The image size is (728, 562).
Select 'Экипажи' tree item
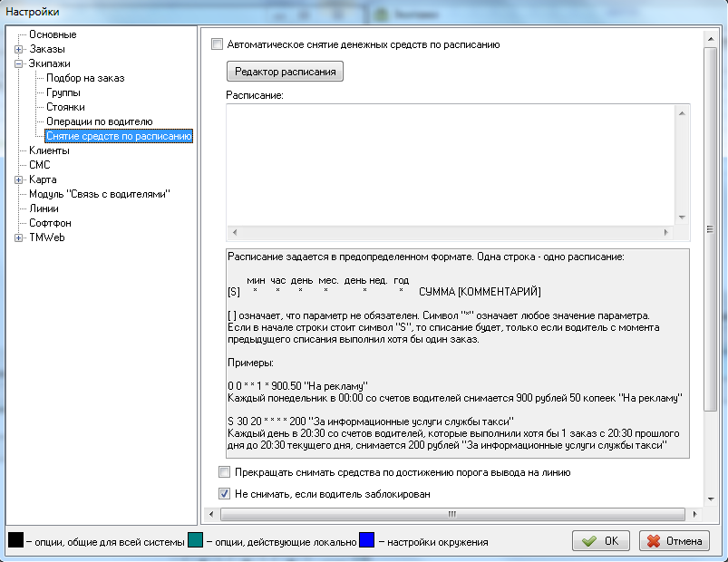tap(50, 63)
